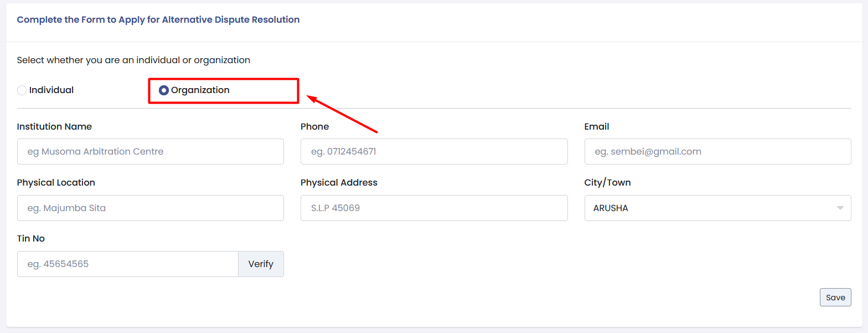This screenshot has height=333, width=868.
Task: Click the Save button
Action: pos(835,297)
